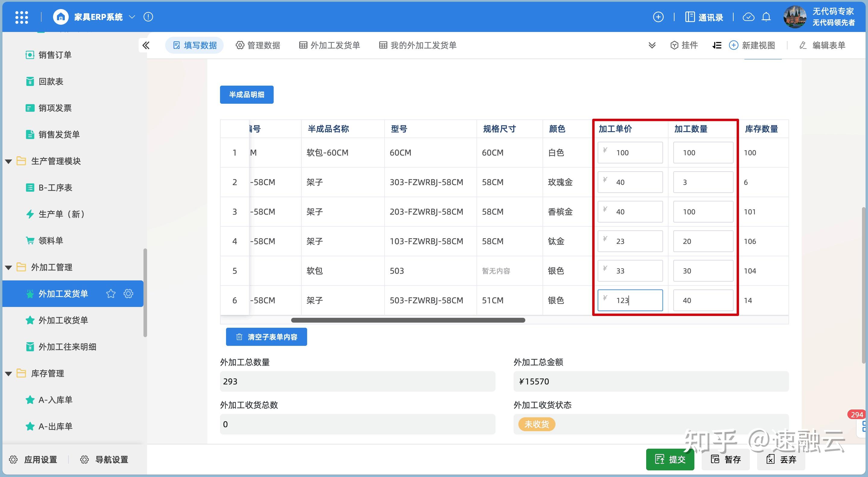Collapse the 库存管理 folder section
Viewport: 868px width, 477px height.
8,373
